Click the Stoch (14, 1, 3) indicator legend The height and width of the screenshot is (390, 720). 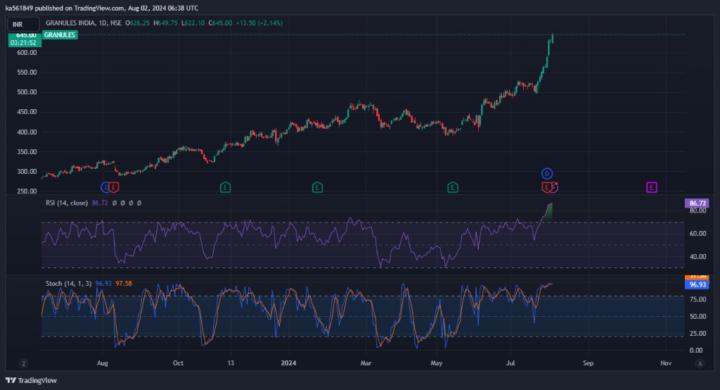[x=68, y=283]
